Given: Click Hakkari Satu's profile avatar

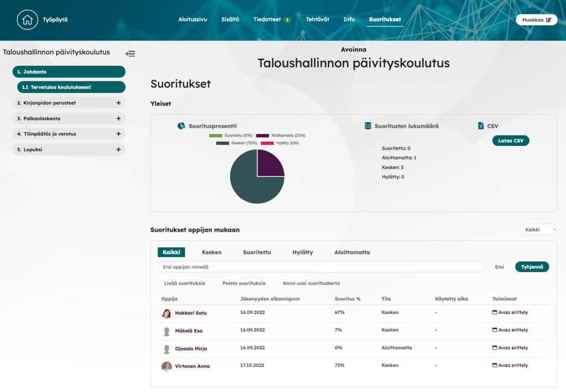Looking at the screenshot, I should [x=166, y=313].
